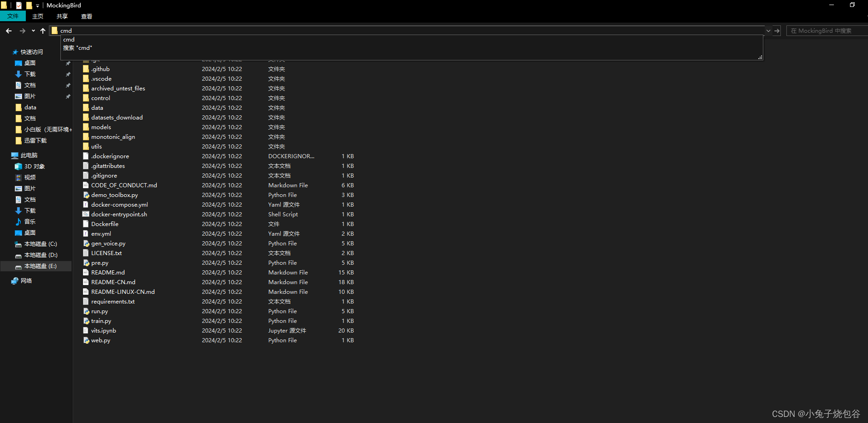Click the vits.ipynb file icon
This screenshot has height=423, width=868.
pyautogui.click(x=86, y=330)
